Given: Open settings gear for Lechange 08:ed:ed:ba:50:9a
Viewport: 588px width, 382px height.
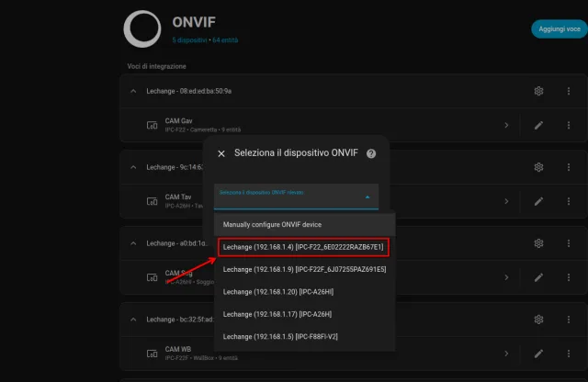Looking at the screenshot, I should coord(539,91).
